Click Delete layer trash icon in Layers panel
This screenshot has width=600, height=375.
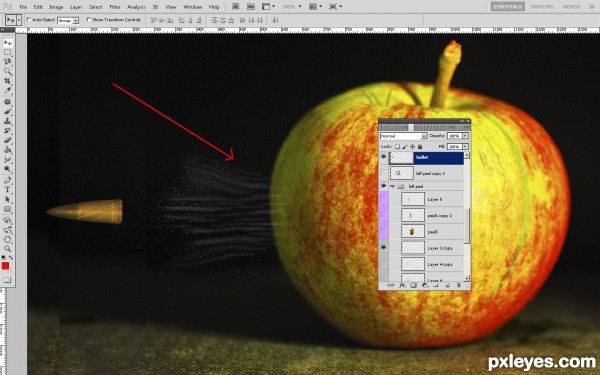(x=458, y=285)
